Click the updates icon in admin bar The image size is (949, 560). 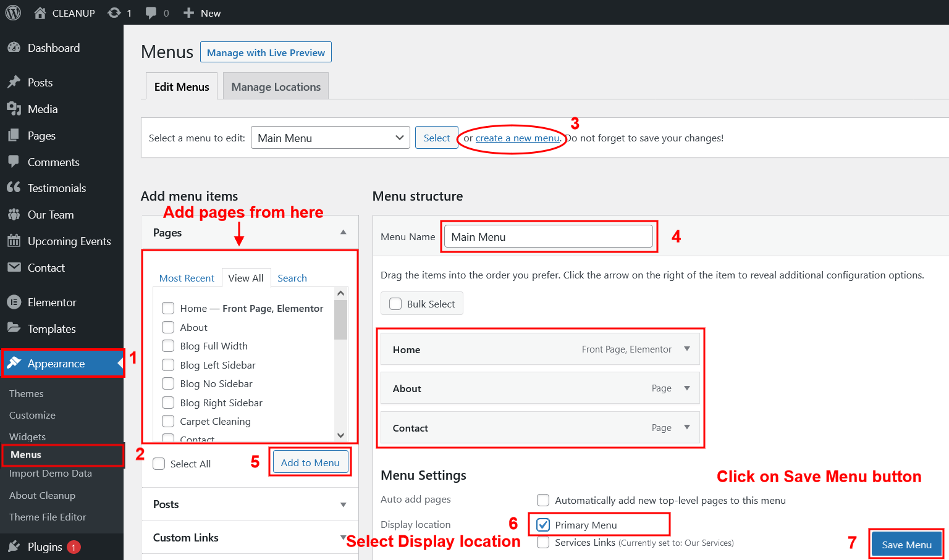[x=114, y=13]
